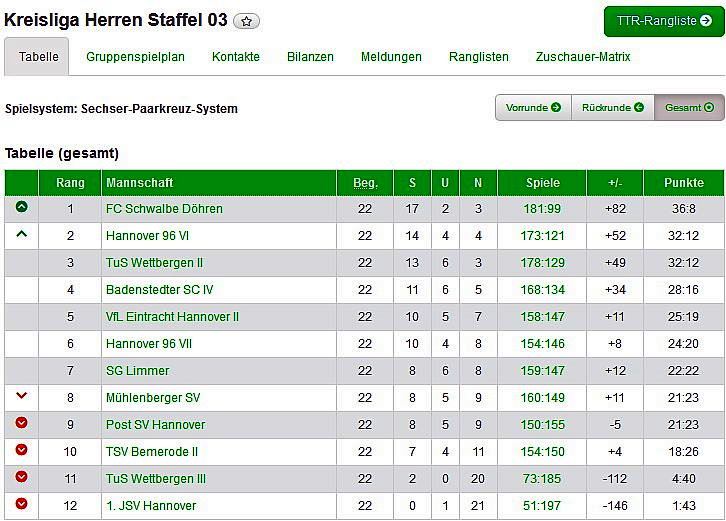The height and width of the screenshot is (521, 726).
Task: Open the Gruppenspielplan tab
Action: pyautogui.click(x=135, y=57)
